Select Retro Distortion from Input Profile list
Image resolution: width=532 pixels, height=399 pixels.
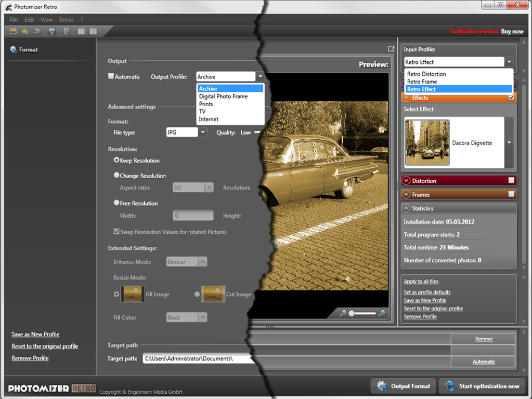[x=426, y=74]
